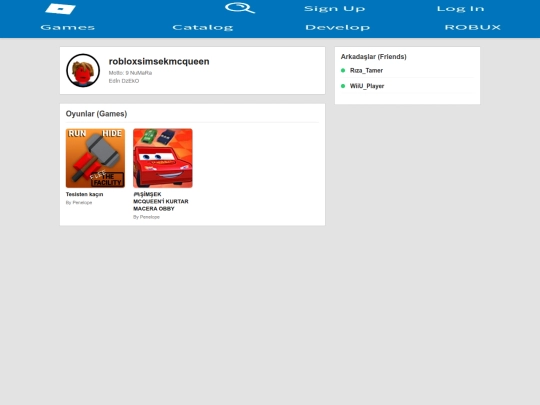Go to the ROBUX menu
540x405 pixels.
coord(472,27)
